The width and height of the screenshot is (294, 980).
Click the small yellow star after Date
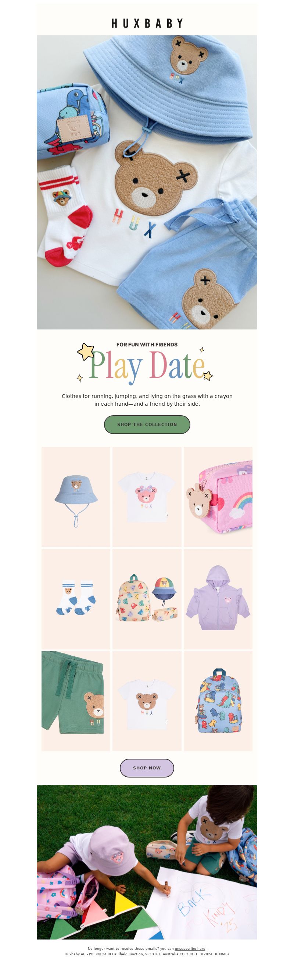click(x=208, y=376)
